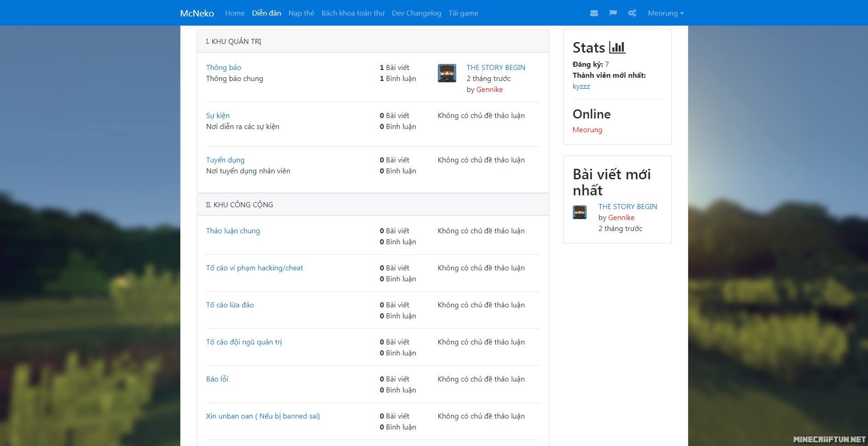Image resolution: width=868 pixels, height=446 pixels.
Task: Click the flag reports icon
Action: click(613, 13)
